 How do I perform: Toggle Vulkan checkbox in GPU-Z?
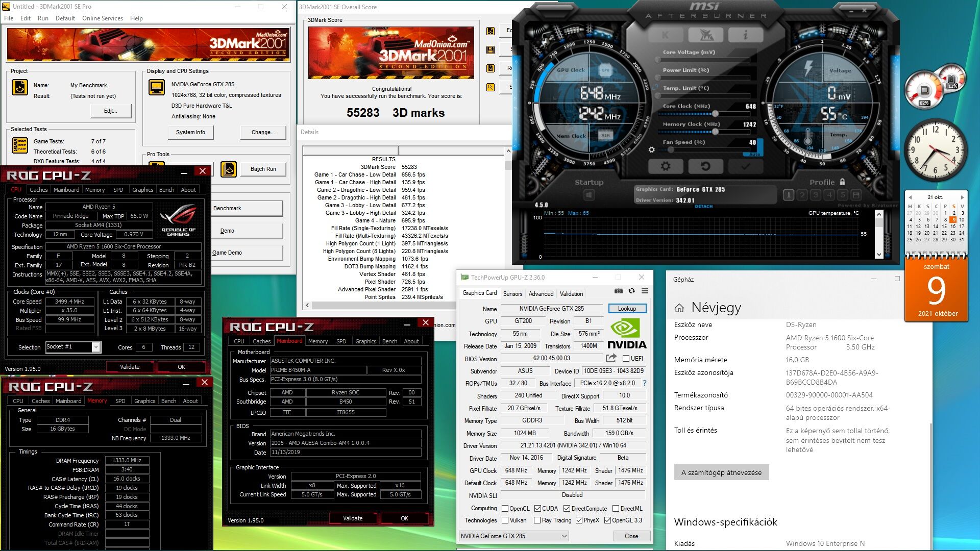[505, 520]
